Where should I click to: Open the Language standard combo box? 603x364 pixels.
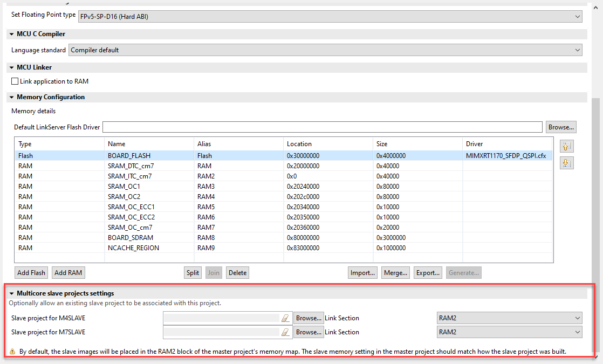coord(577,50)
